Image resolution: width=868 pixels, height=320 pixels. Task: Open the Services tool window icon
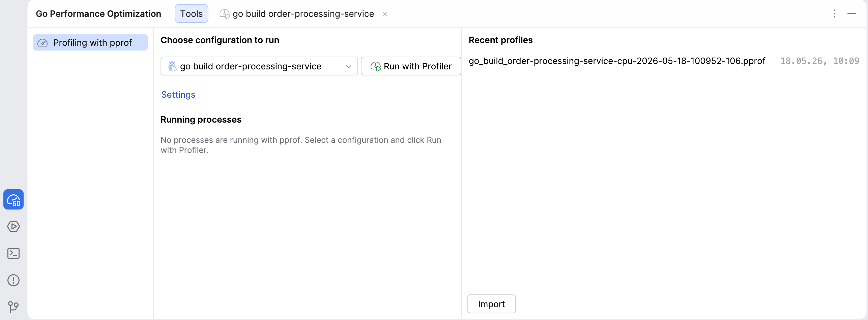click(x=13, y=226)
